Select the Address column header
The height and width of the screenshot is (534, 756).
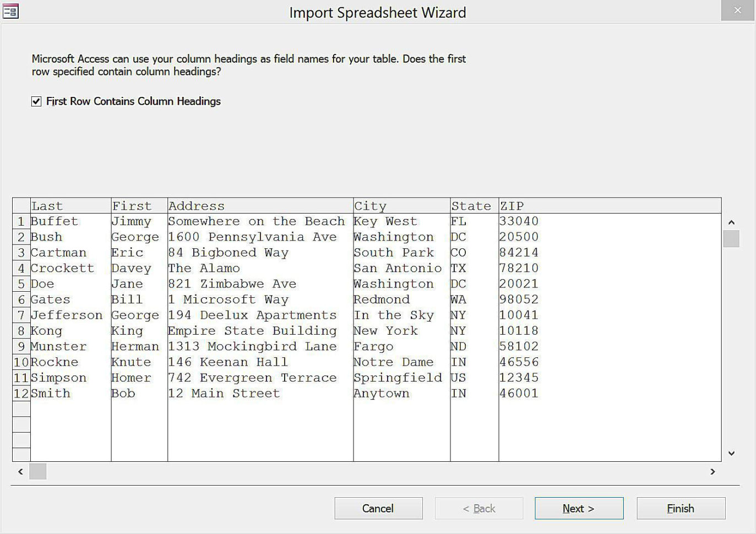(x=260, y=206)
